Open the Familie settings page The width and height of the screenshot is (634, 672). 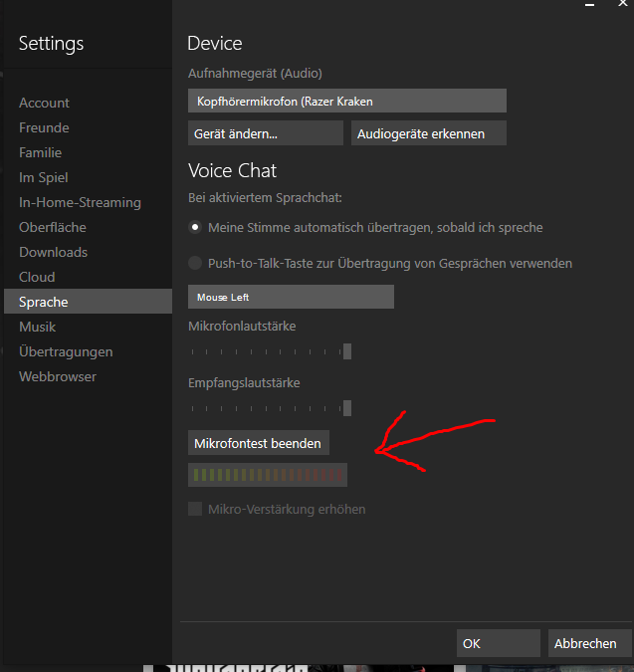40,152
